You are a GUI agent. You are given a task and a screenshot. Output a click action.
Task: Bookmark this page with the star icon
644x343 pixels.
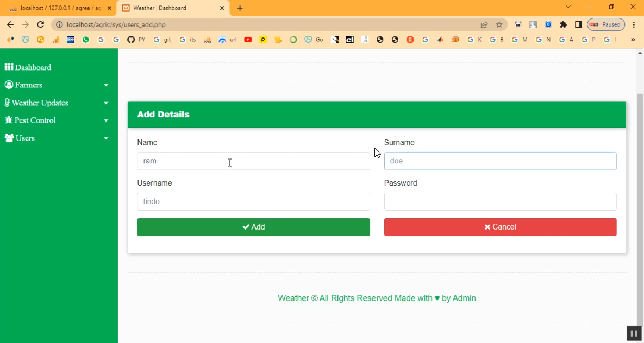click(x=499, y=24)
